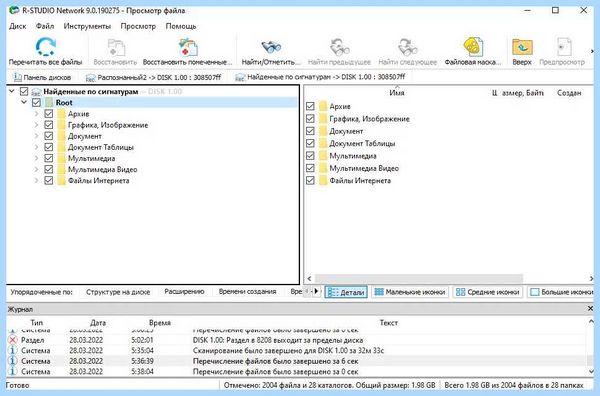600x396 pixels.
Task: Open the Инструменты menu
Action: click(x=87, y=26)
